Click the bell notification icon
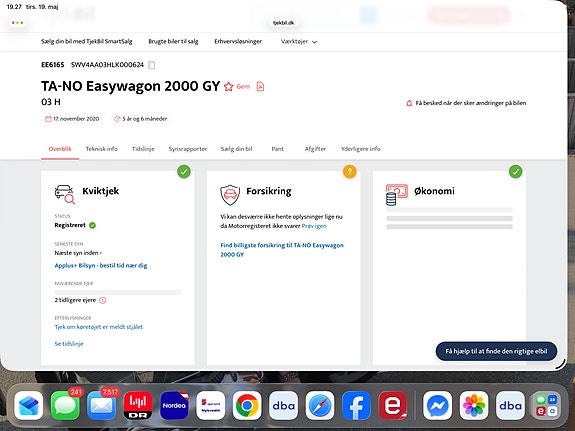The image size is (575, 431). pos(409,103)
